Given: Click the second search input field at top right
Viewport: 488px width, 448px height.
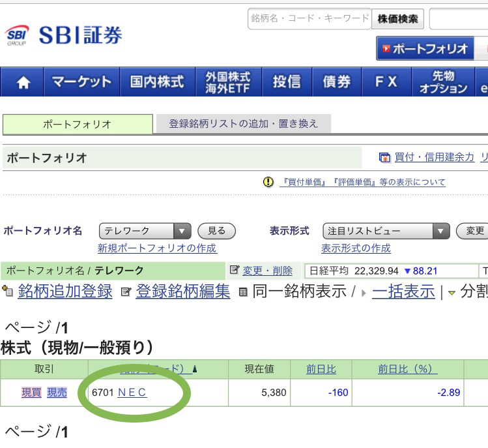Looking at the screenshot, I should point(459,19).
